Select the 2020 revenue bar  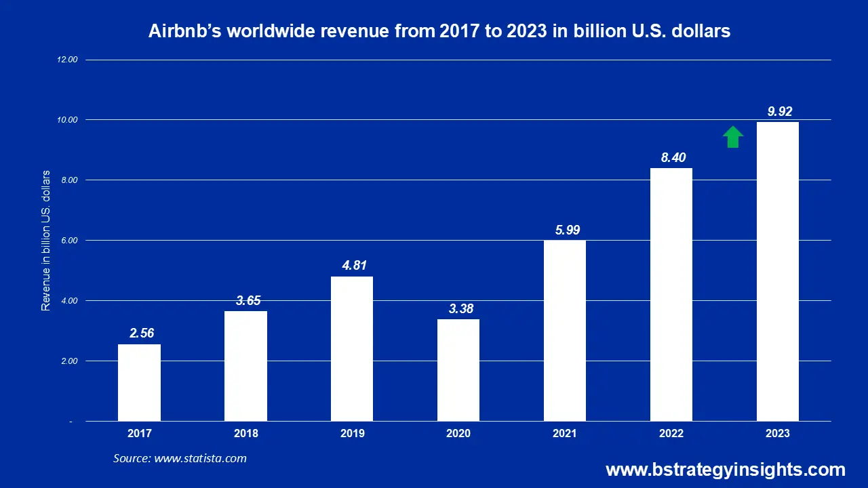pos(458,370)
